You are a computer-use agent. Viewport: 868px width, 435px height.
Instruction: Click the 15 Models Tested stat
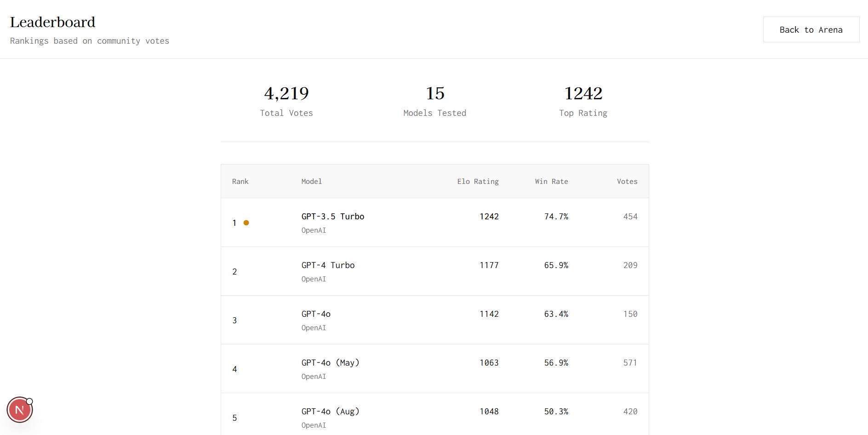(435, 101)
